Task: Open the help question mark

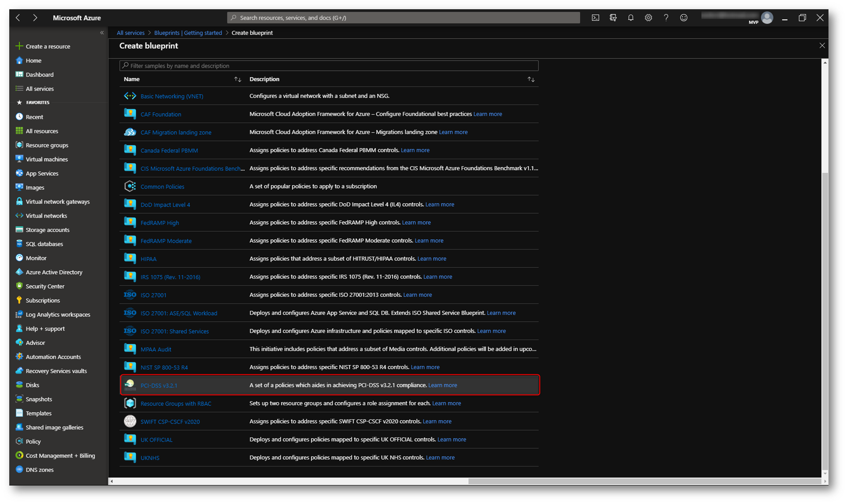Action: point(666,18)
